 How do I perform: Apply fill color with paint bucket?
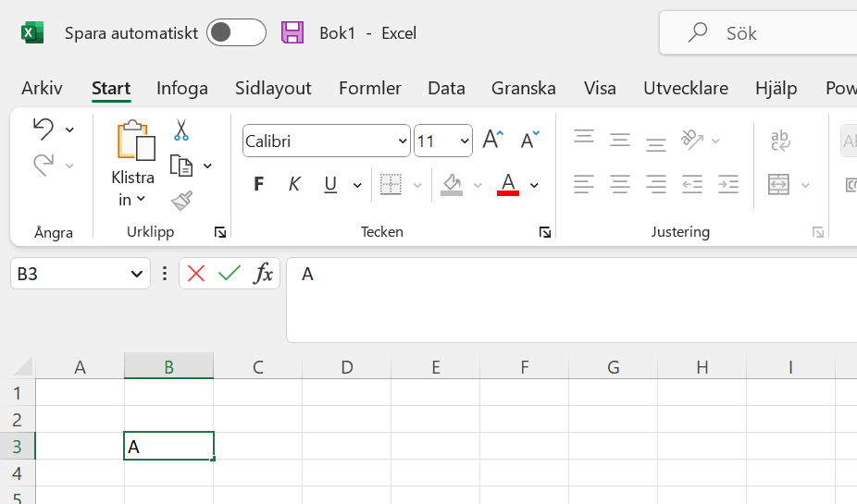tap(452, 185)
